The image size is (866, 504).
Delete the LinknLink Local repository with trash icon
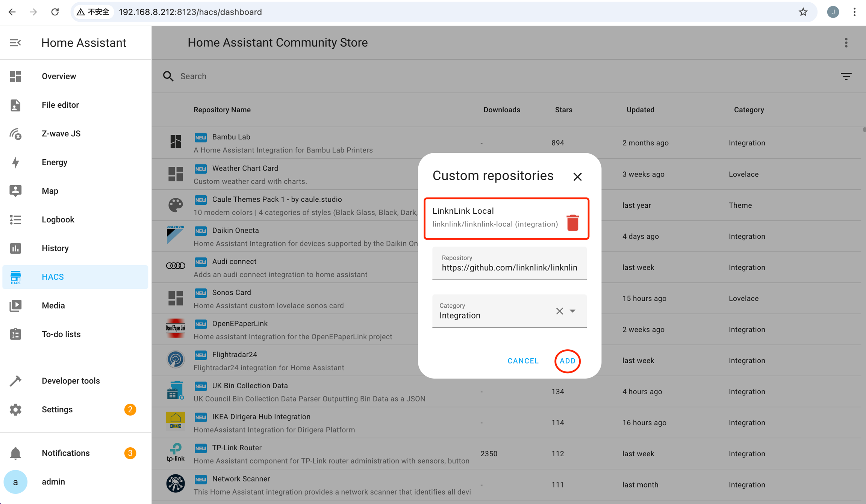coord(572,222)
